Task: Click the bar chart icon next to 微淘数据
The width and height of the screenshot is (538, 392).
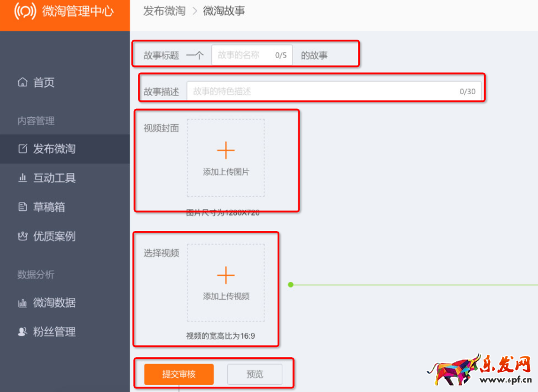Action: (x=22, y=303)
